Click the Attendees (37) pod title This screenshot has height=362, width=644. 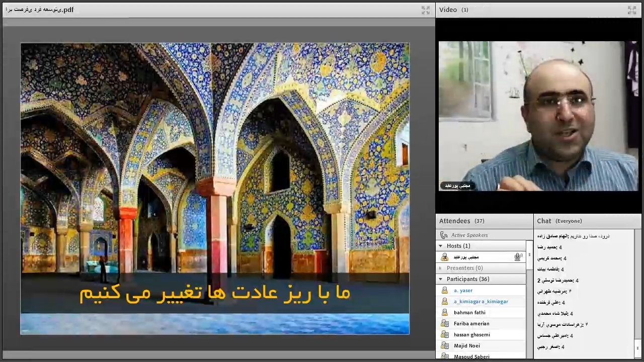click(x=461, y=221)
